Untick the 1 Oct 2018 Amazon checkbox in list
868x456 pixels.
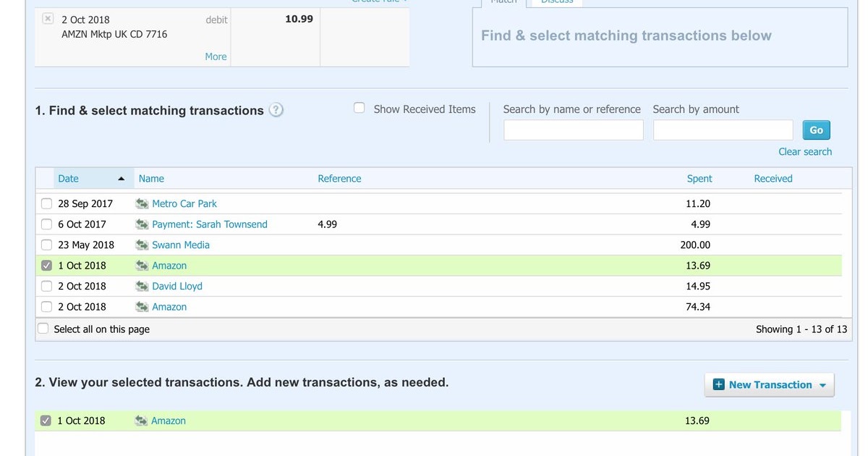[46, 266]
